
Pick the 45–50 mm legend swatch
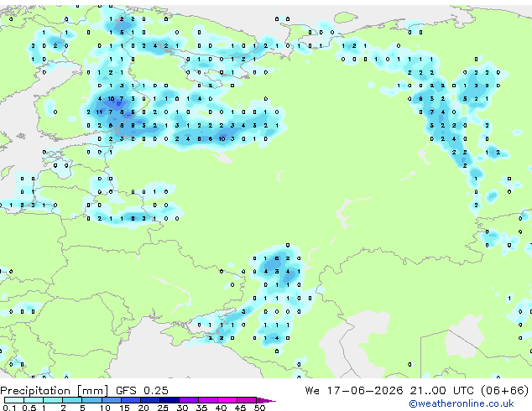coord(247,400)
